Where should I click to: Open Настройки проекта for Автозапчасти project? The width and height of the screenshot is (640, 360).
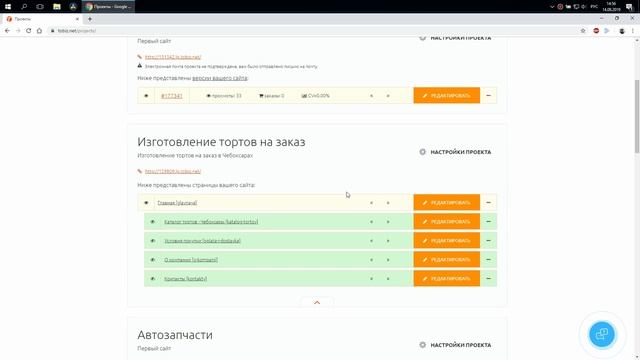coord(456,345)
